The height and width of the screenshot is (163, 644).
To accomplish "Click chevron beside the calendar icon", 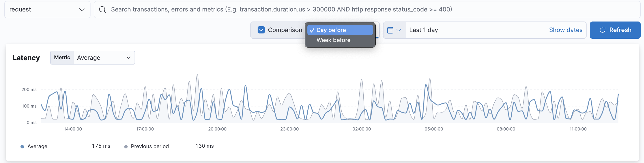I will (399, 30).
